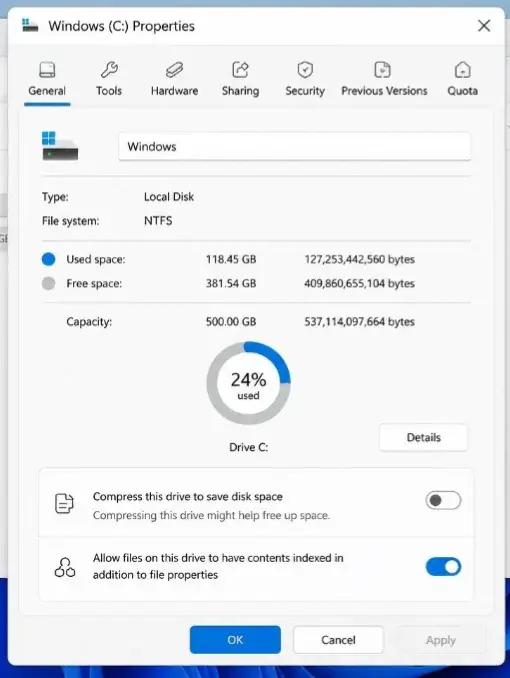Open the Security tab label

[x=305, y=91]
